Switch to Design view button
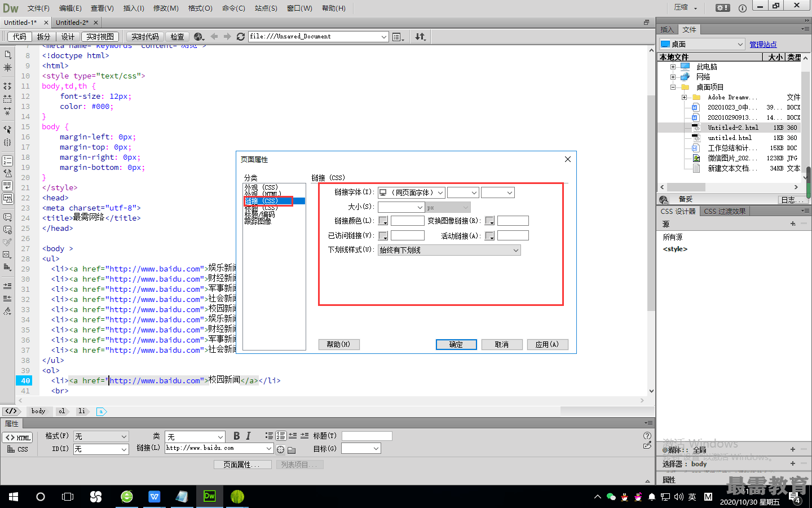The height and width of the screenshot is (508, 812). [x=68, y=37]
